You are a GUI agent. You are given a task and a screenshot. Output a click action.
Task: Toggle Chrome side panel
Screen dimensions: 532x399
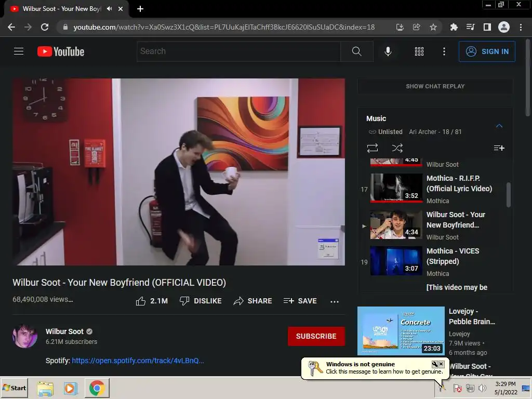click(x=487, y=27)
